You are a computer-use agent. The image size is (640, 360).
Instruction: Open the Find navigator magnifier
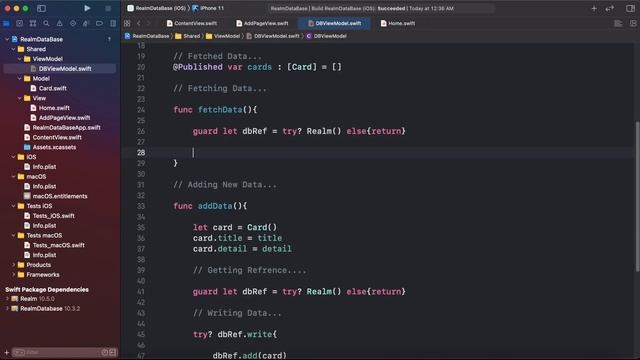click(x=46, y=23)
